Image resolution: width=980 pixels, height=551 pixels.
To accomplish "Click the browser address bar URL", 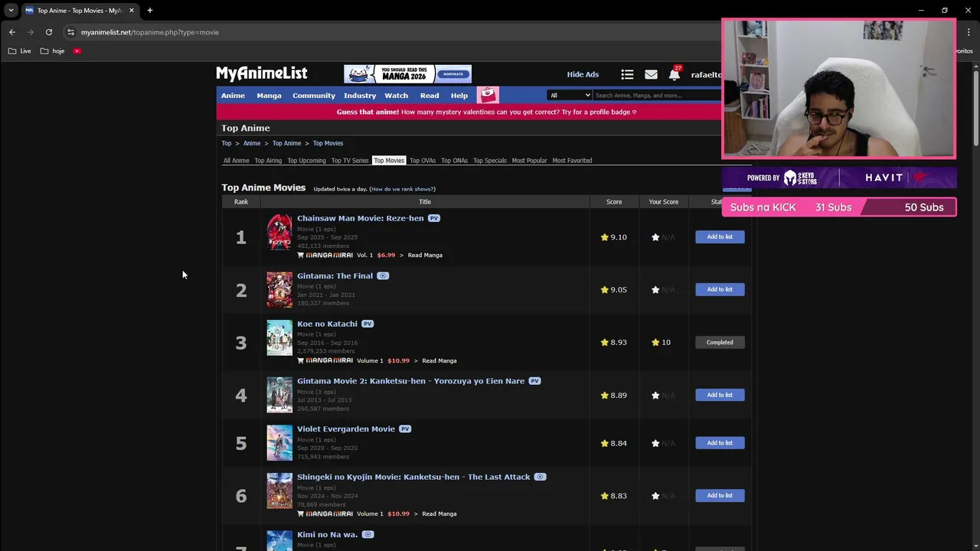I will pos(150,32).
